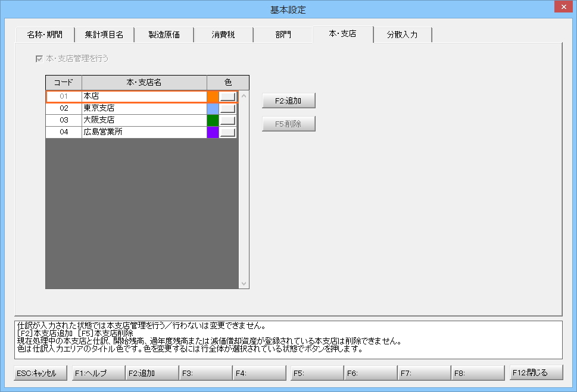The width and height of the screenshot is (577, 392).
Task: Click the table scrollbar down arrow
Action: pos(244,284)
